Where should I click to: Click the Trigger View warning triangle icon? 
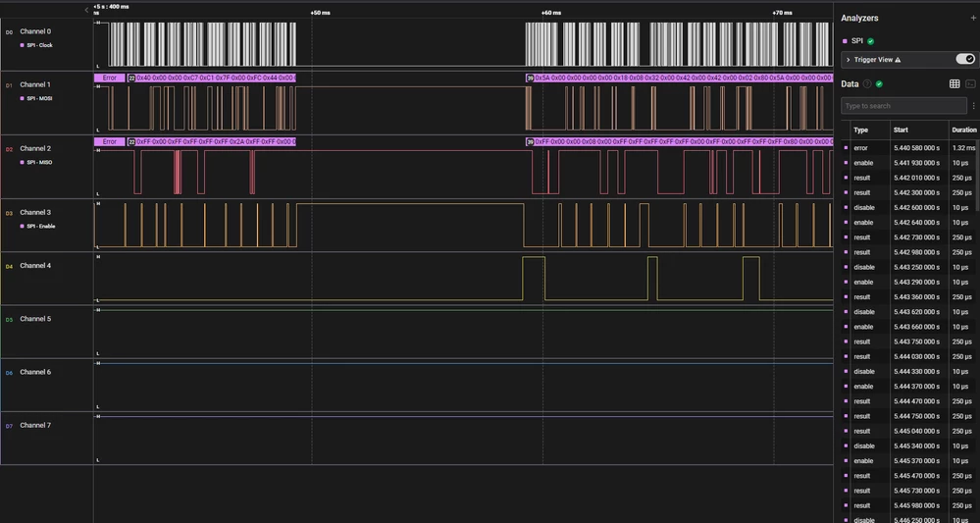(x=898, y=60)
